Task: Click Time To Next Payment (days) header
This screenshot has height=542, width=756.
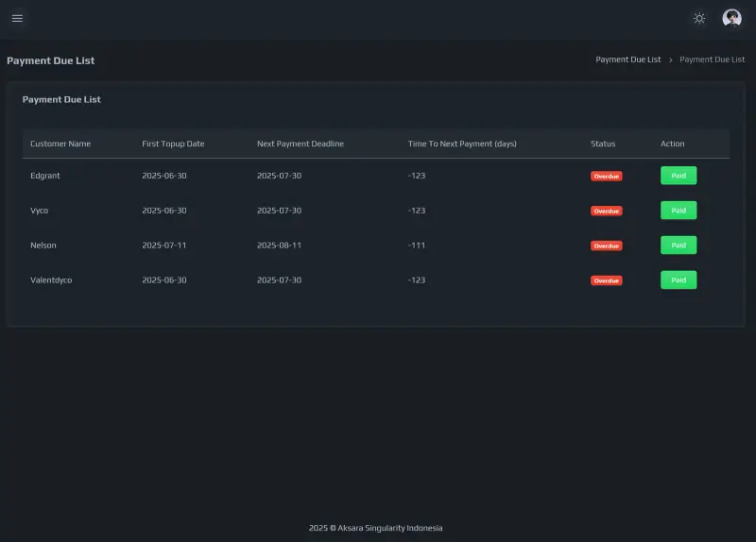Action: coord(462,144)
